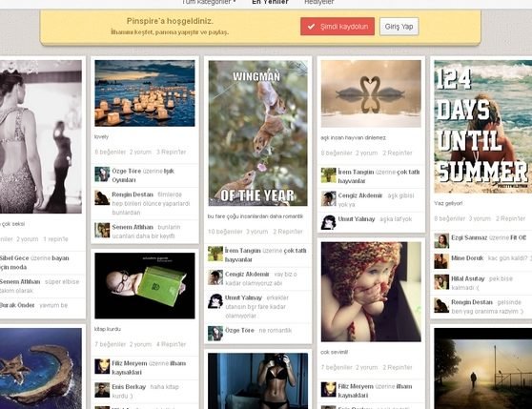Viewport: 532px width, 409px height.
Task: Open Mine Doruk's profile name link
Action: (x=467, y=258)
